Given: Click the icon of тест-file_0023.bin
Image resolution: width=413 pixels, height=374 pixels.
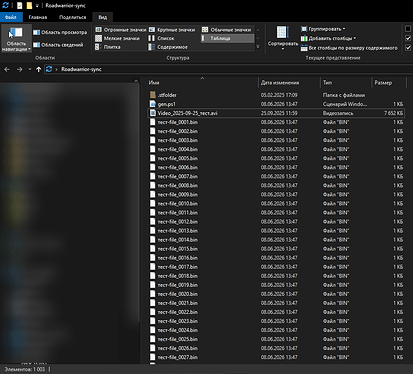Looking at the screenshot, I should click(153, 321).
